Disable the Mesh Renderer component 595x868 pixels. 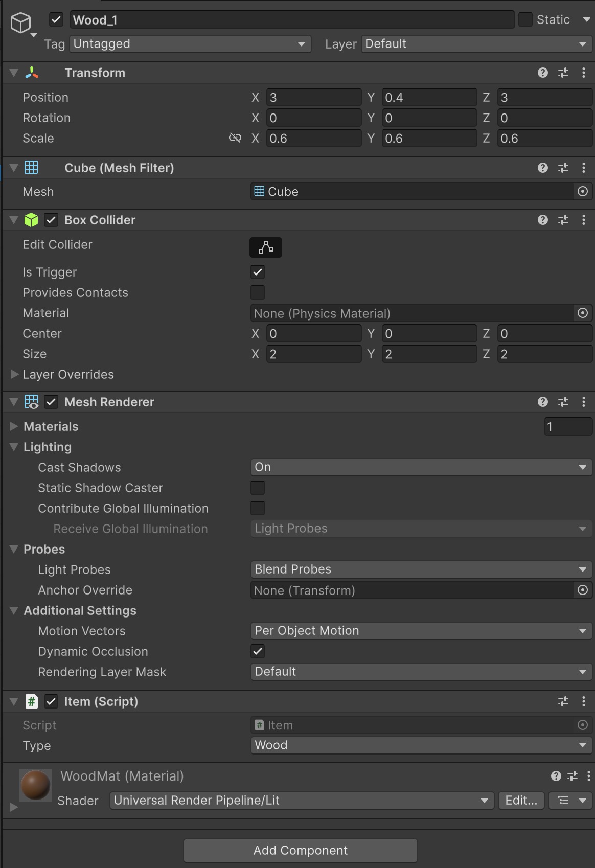click(x=51, y=402)
